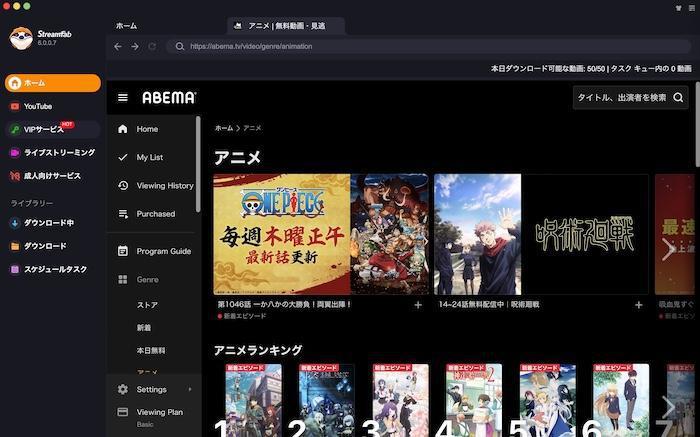Open ライブストリーミング in the sidebar
The width and height of the screenshot is (700, 437).
[53, 153]
